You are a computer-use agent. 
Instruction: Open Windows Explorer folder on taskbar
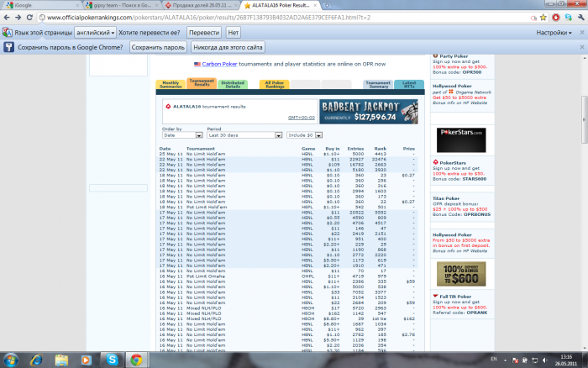tap(61, 360)
